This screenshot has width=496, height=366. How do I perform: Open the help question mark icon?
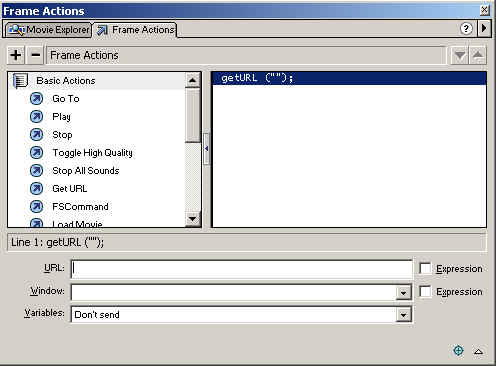[466, 29]
